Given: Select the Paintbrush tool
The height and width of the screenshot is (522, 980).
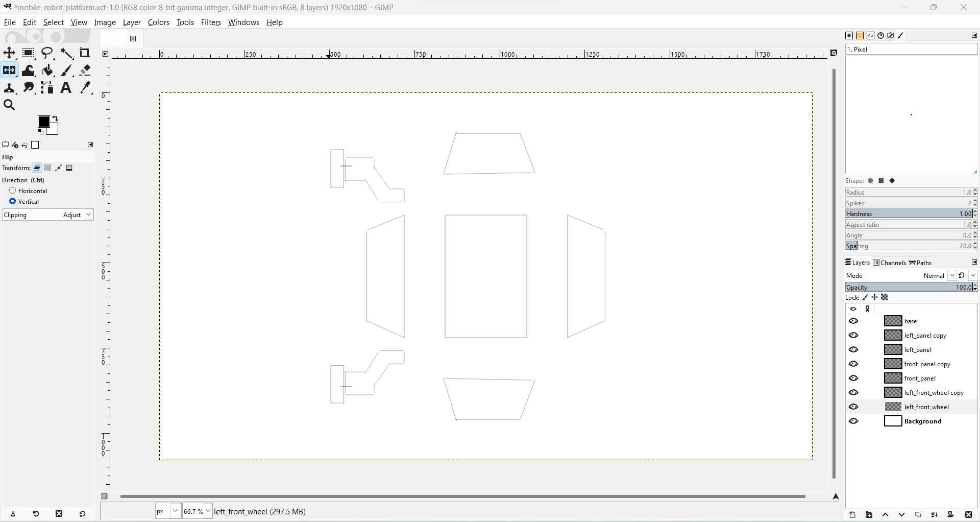Looking at the screenshot, I should point(66,70).
